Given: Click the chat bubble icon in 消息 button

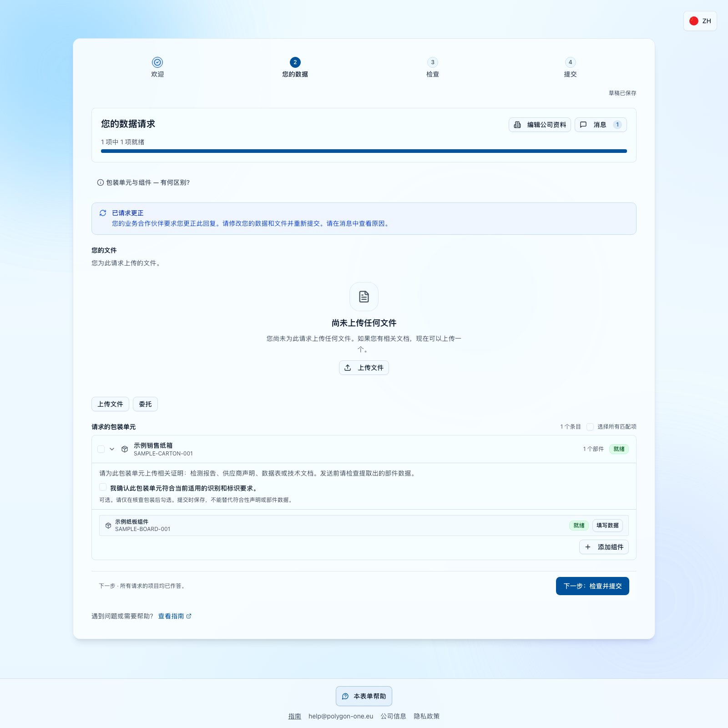Looking at the screenshot, I should 583,125.
